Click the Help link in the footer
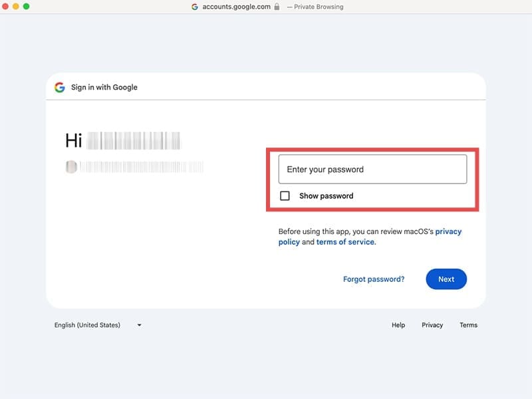Image resolution: width=532 pixels, height=399 pixels. tap(398, 325)
